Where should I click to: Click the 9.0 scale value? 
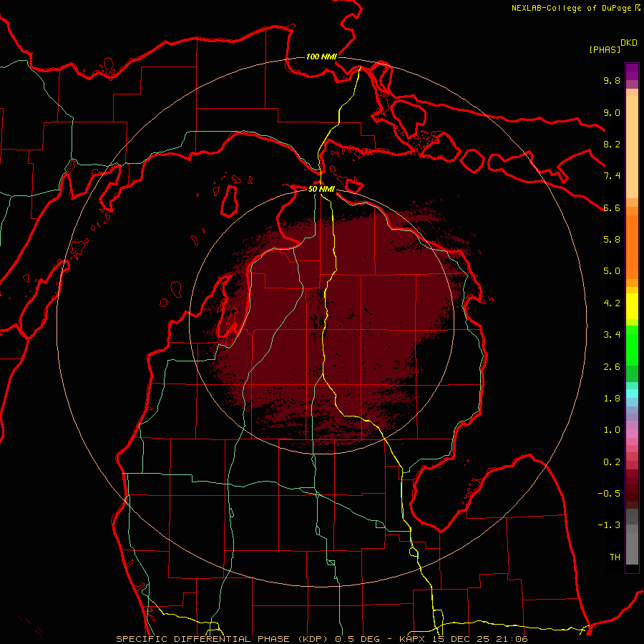tap(612, 113)
